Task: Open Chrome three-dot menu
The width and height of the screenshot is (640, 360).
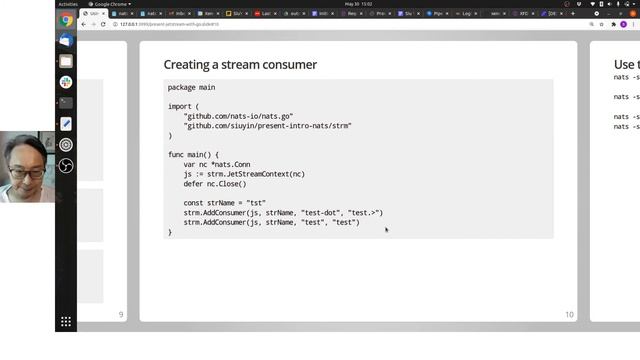Action: 633,24
